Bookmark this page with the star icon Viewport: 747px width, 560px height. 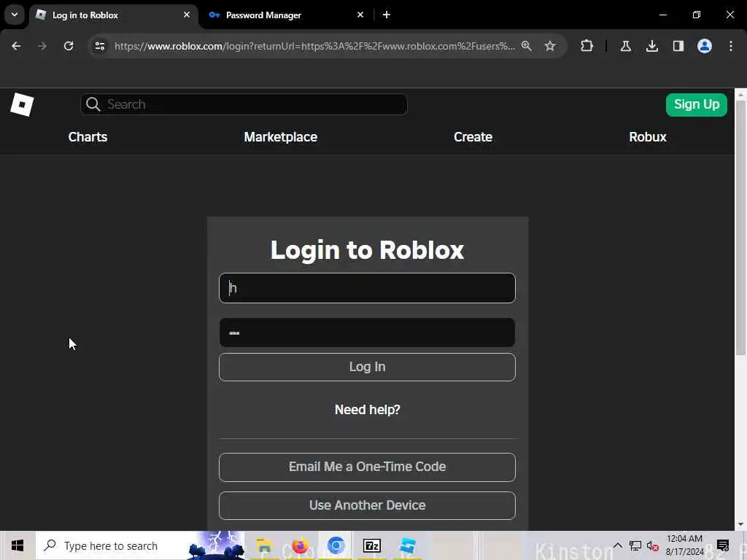pyautogui.click(x=550, y=46)
